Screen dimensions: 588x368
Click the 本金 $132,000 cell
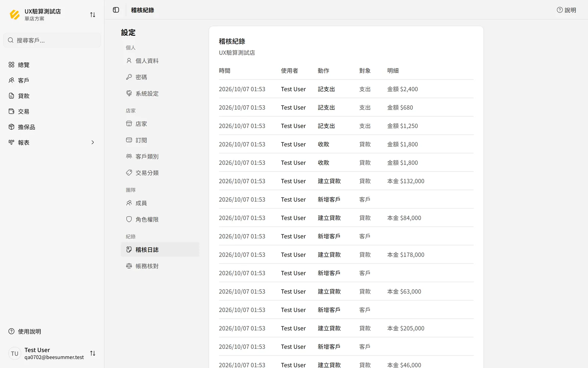point(406,181)
